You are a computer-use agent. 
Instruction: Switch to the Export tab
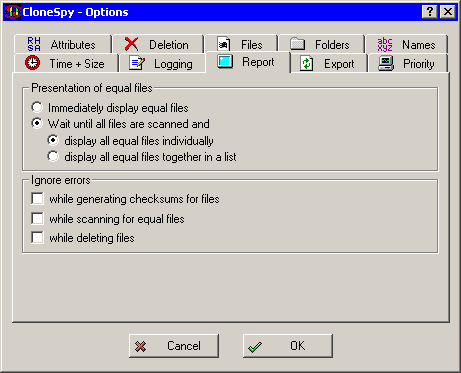(329, 63)
